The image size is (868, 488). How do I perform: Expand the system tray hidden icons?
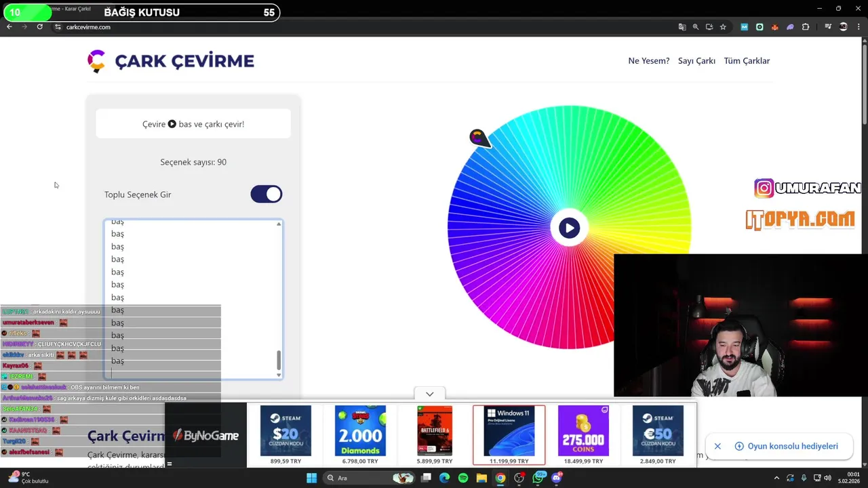click(777, 478)
